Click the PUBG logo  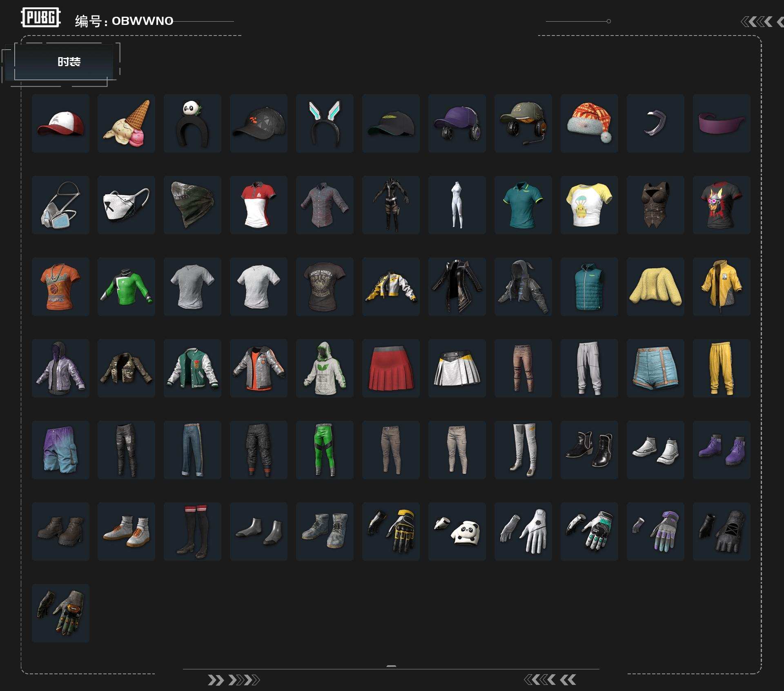click(41, 18)
